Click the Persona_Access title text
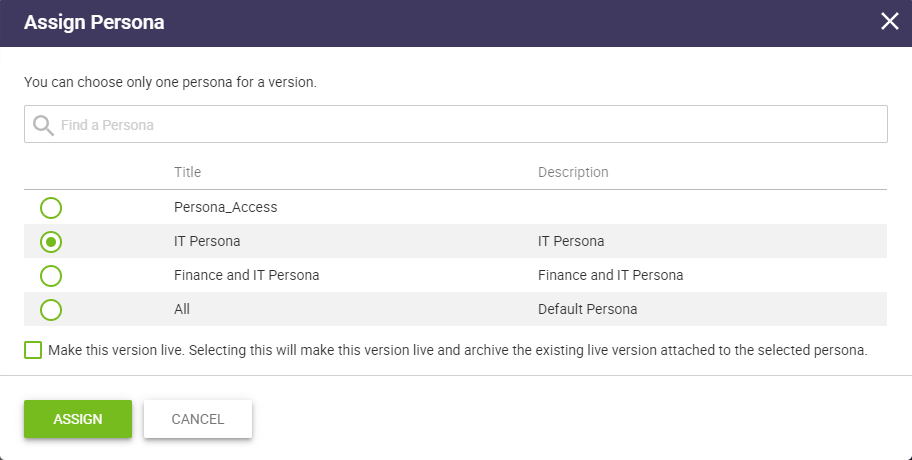 225,208
